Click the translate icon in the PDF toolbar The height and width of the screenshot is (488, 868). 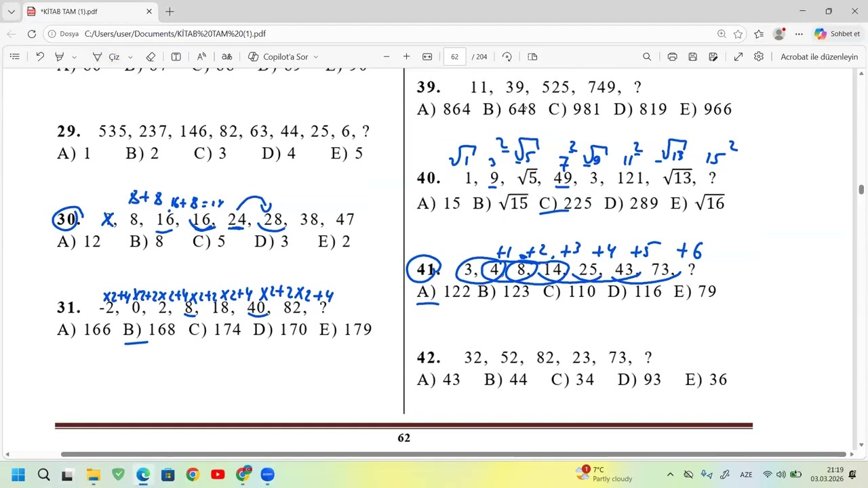pyautogui.click(x=226, y=57)
